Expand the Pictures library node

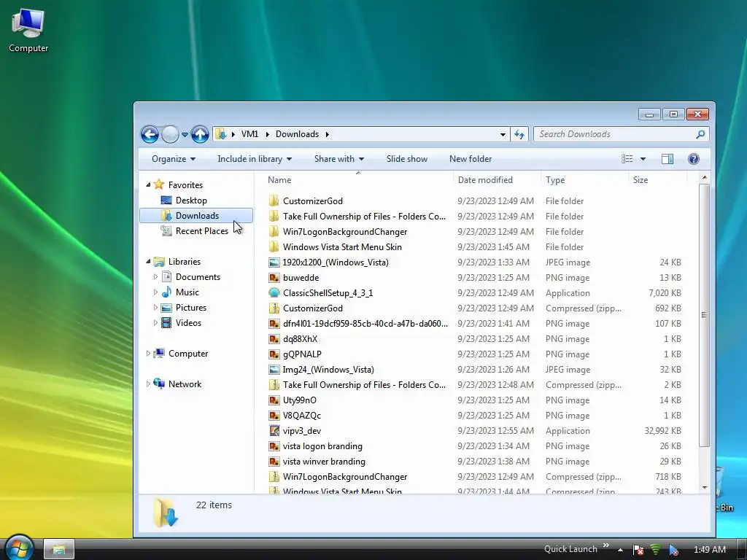point(155,308)
